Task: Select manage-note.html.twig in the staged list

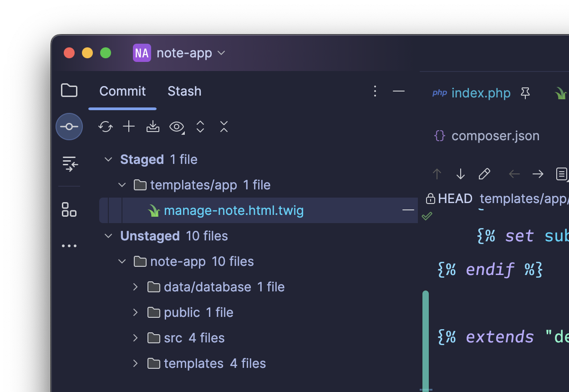Action: pos(234,210)
